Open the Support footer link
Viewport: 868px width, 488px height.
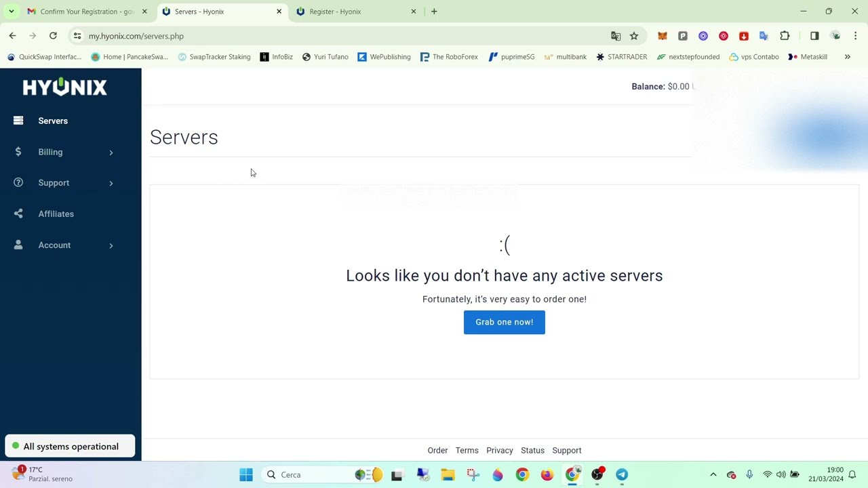[567, 451]
